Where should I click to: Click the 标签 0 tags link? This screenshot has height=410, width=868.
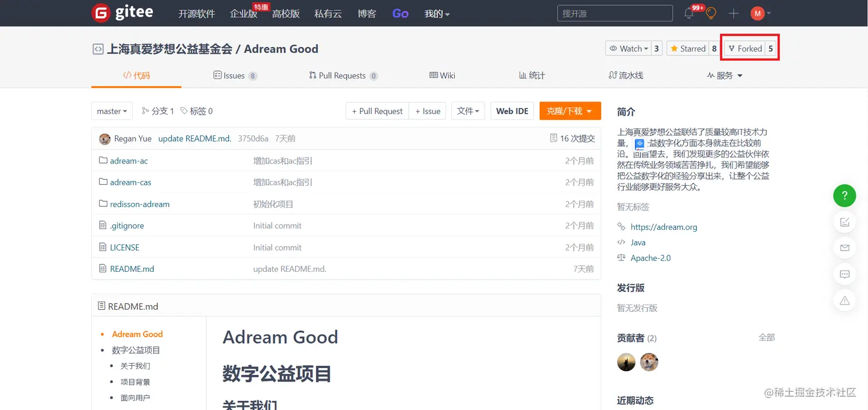point(196,111)
